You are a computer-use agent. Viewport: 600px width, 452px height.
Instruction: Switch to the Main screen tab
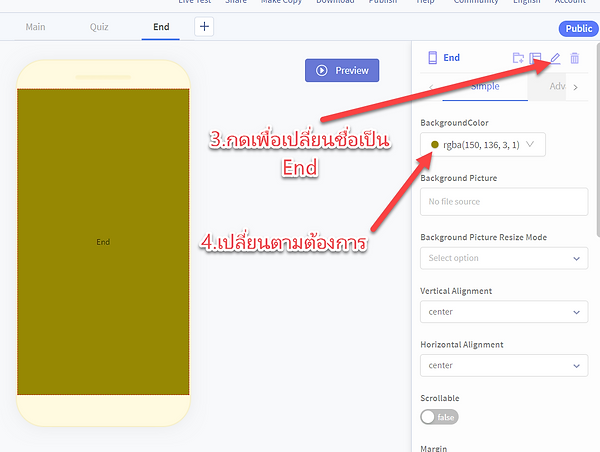pyautogui.click(x=35, y=27)
